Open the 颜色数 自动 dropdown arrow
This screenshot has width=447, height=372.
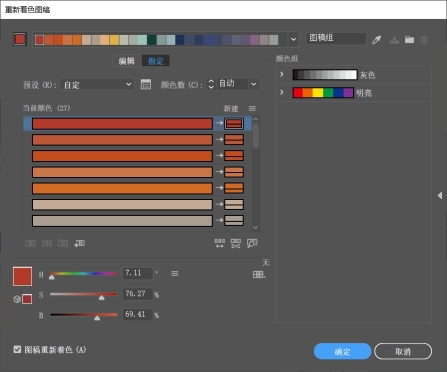click(254, 84)
